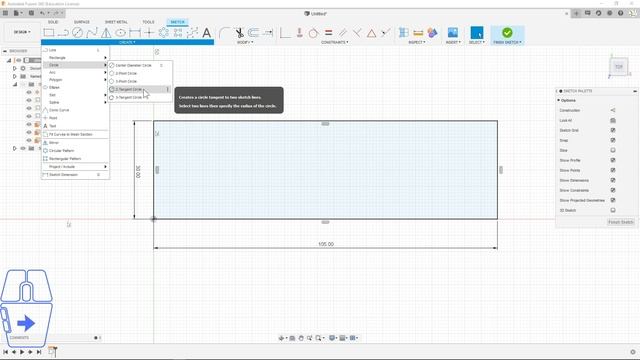The image size is (640, 360).
Task: Choose Center Diameter Circle from submenu
Action: pos(139,65)
